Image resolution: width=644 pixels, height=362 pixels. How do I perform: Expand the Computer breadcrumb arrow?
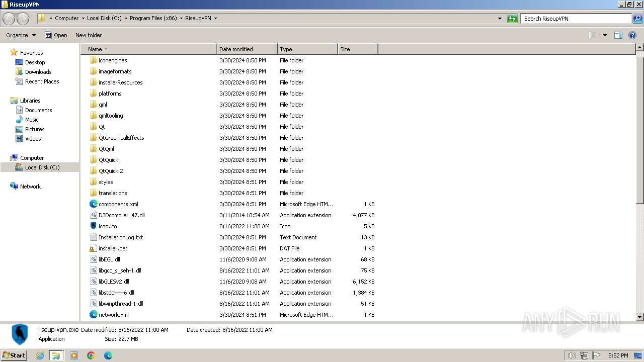[83, 18]
